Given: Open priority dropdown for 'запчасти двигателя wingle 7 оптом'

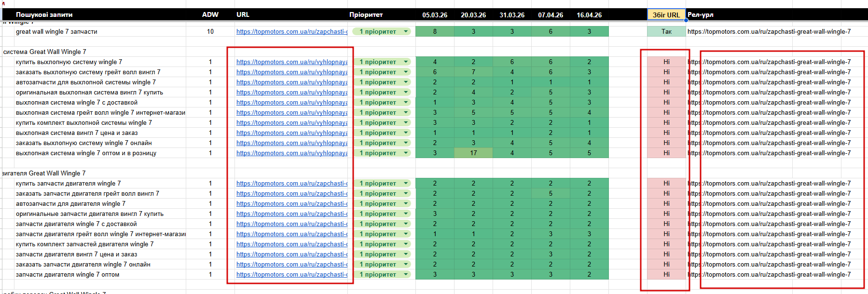Looking at the screenshot, I should (x=406, y=274).
